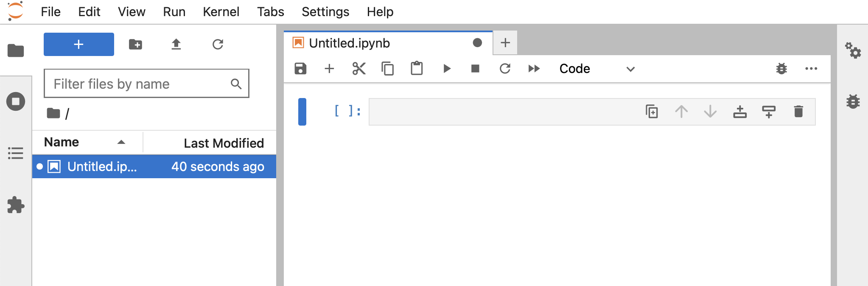Viewport: 868px width, 286px height.
Task: Run the selected cell with play icon
Action: 446,69
